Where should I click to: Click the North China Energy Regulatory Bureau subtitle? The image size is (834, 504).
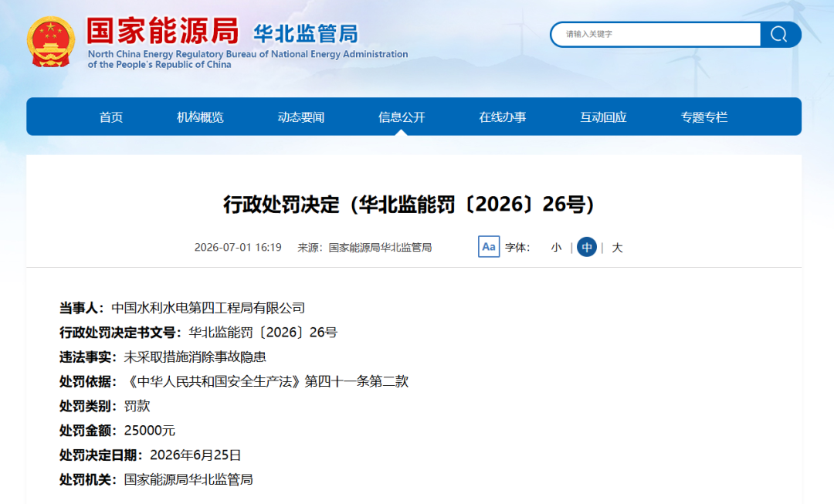coord(248,59)
